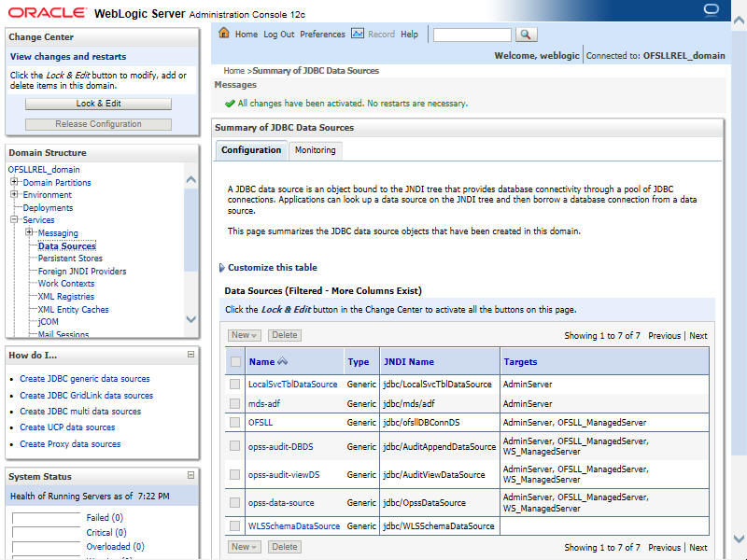Click the Home house icon
Image resolution: width=747 pixels, height=560 pixels.
pyautogui.click(x=224, y=33)
